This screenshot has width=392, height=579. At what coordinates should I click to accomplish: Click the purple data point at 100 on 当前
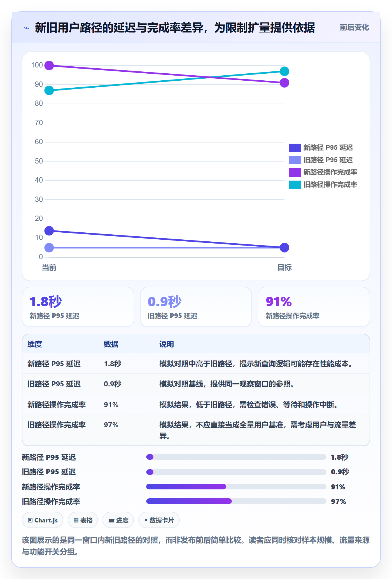(49, 66)
